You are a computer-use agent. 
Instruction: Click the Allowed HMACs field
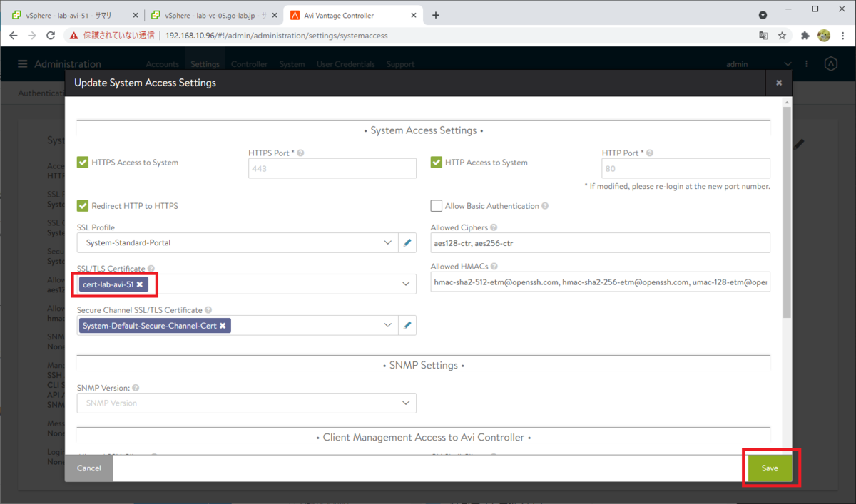(x=601, y=282)
